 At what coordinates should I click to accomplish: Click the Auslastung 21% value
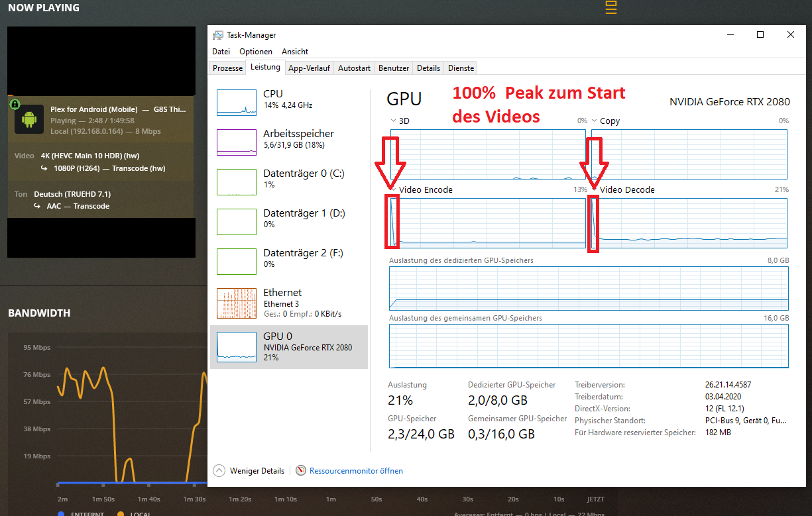[x=400, y=400]
